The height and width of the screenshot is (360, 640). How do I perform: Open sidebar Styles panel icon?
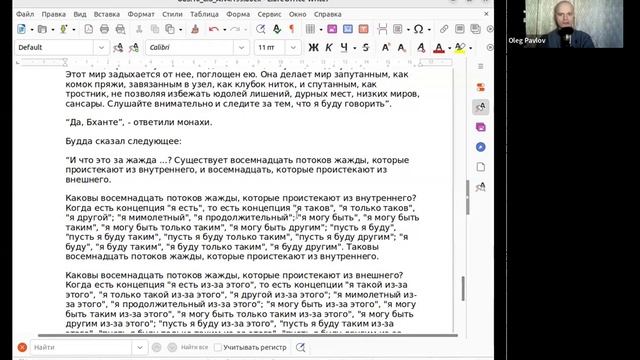click(481, 107)
